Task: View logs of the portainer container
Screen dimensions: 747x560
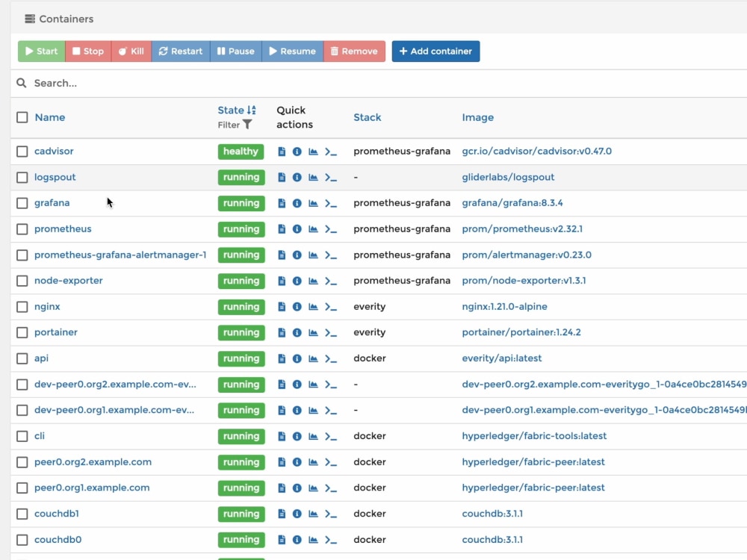Action: pos(282,332)
